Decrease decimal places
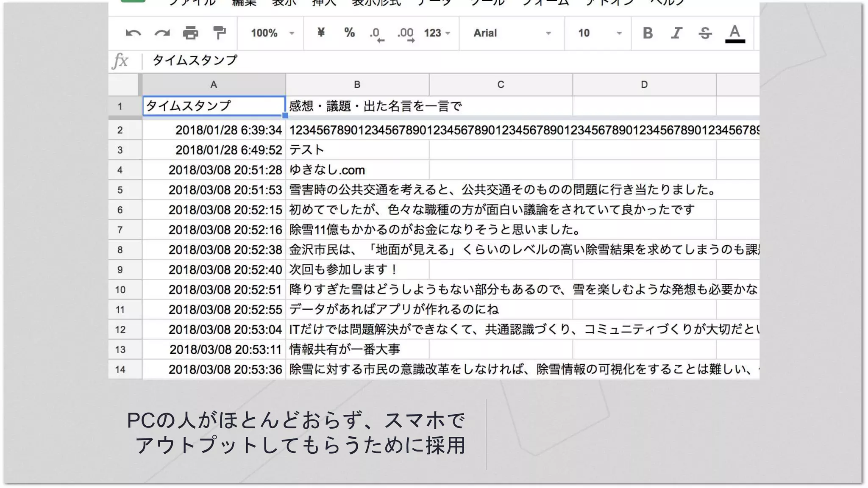 point(376,34)
